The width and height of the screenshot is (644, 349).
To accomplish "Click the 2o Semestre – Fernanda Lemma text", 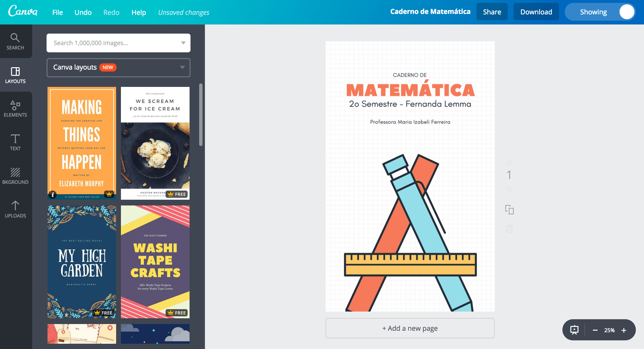I will click(410, 104).
